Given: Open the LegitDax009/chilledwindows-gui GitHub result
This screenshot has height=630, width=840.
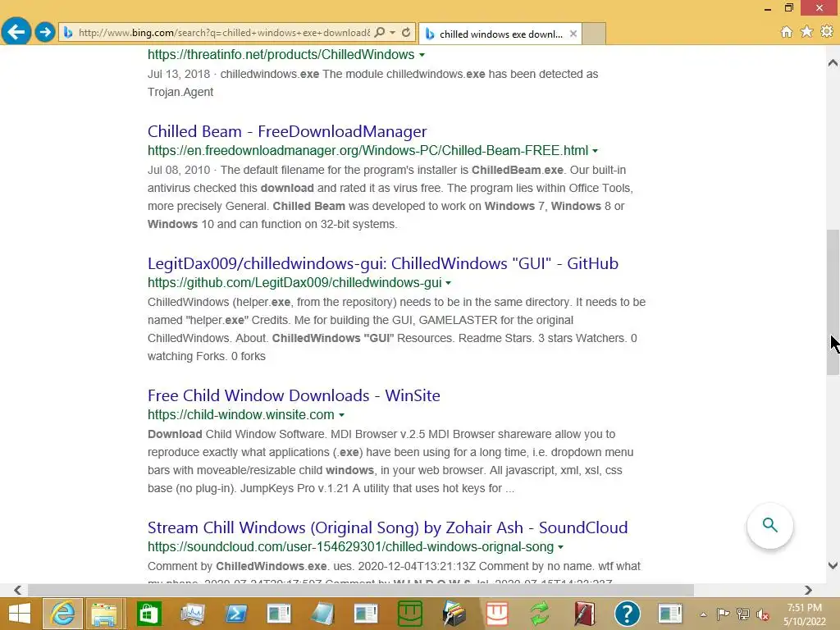Looking at the screenshot, I should click(x=383, y=263).
